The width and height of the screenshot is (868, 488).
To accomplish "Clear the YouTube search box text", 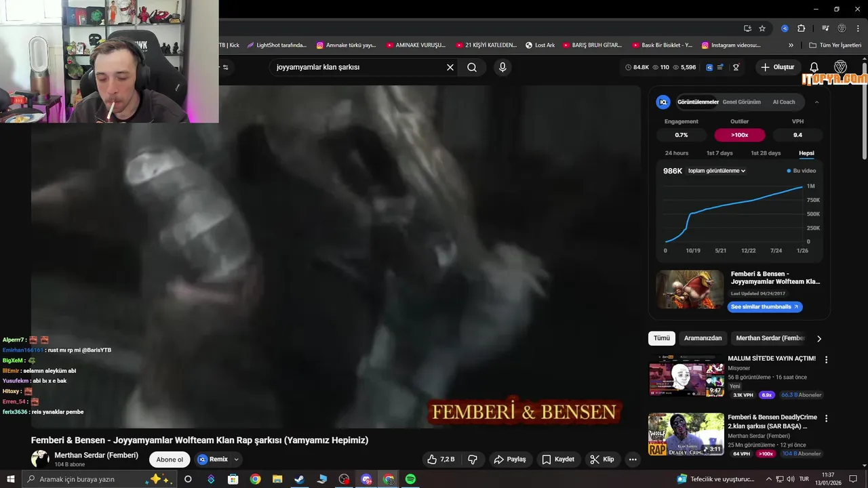I will pyautogui.click(x=450, y=67).
